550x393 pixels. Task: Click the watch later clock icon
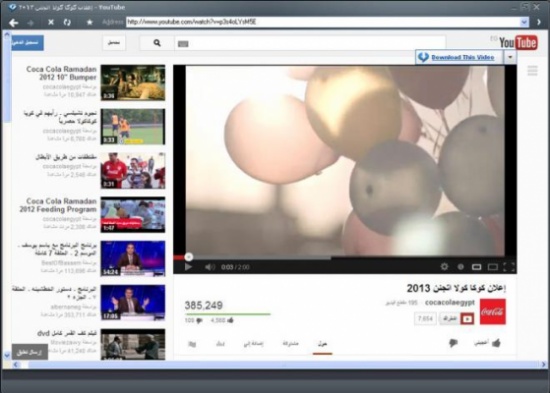coord(461,267)
